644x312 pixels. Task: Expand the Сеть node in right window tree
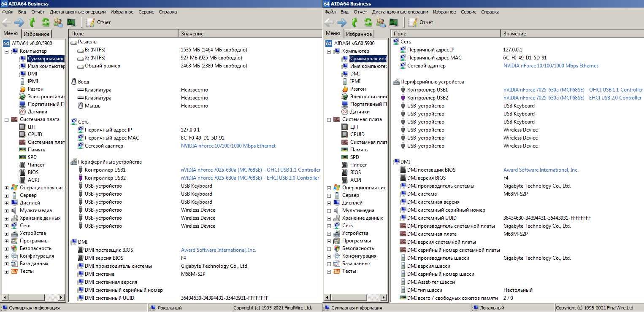(x=329, y=226)
